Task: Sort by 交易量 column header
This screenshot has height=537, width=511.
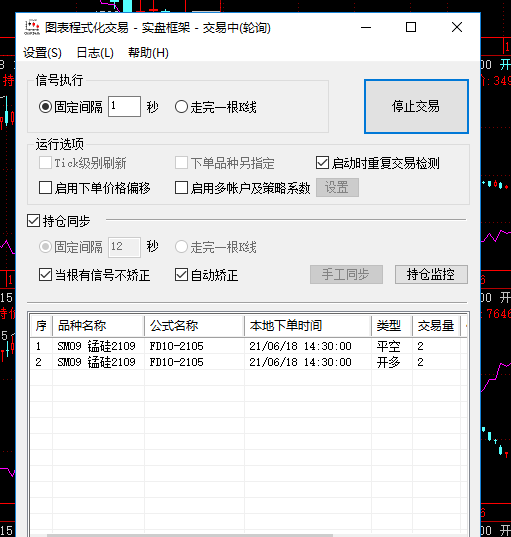Action: click(436, 326)
